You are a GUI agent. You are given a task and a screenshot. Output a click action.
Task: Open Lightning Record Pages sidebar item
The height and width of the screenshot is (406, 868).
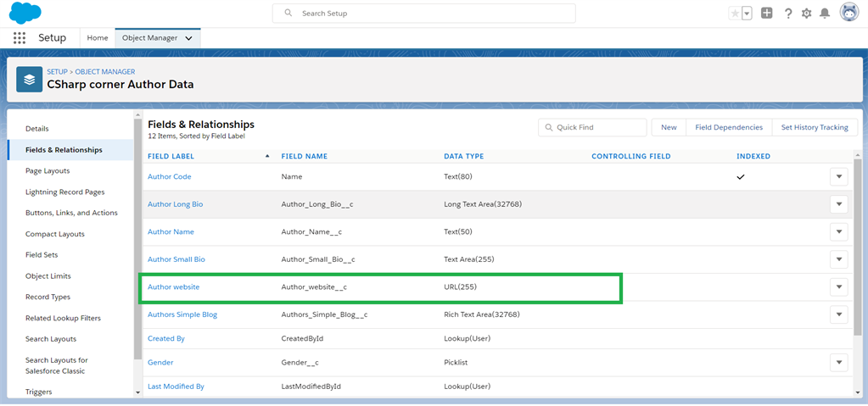[64, 192]
